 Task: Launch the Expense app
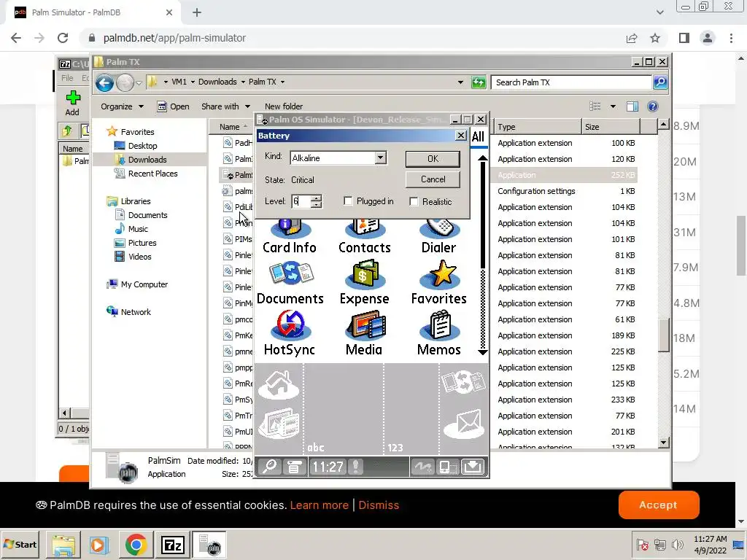point(365,282)
